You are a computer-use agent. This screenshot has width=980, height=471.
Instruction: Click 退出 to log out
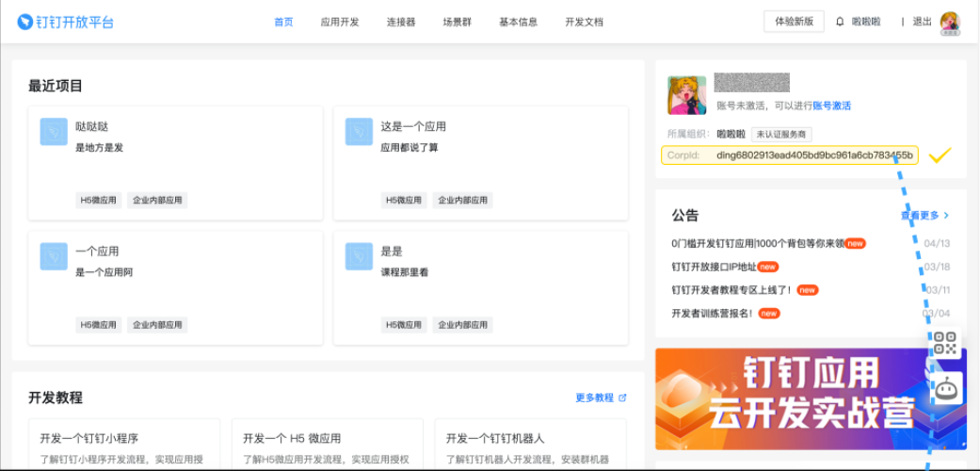click(x=922, y=22)
